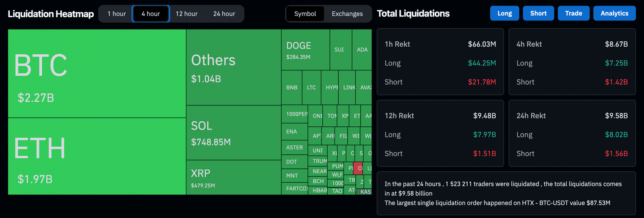Viewport: 644px width, 218px height.
Task: Toggle heatmap view to Exchanges
Action: tap(347, 14)
